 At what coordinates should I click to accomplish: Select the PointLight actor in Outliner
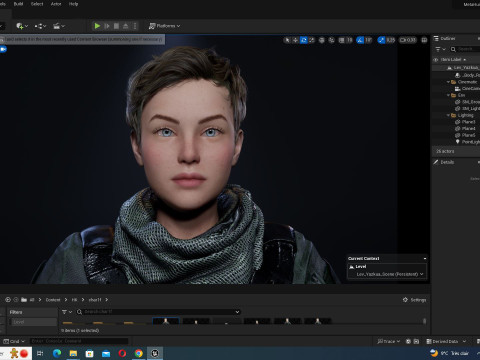pyautogui.click(x=456, y=142)
